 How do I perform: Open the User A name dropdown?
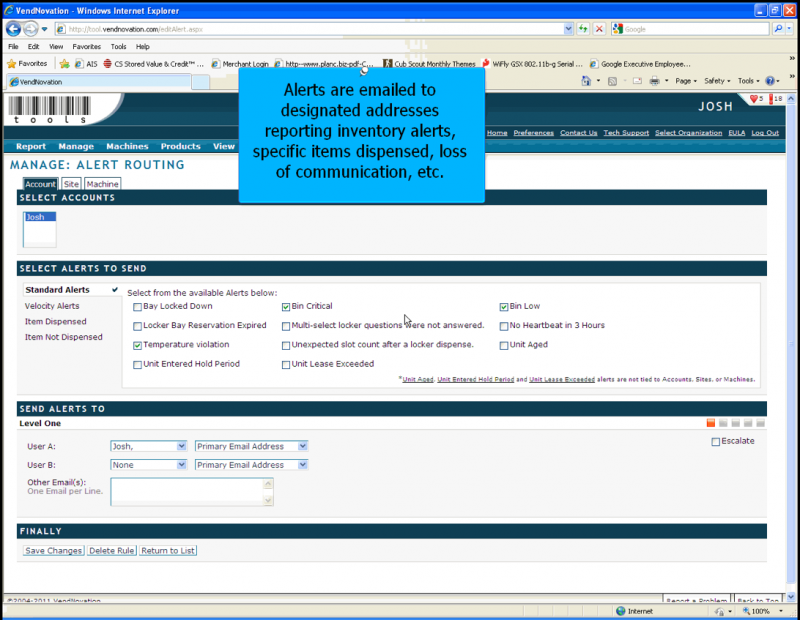(148, 446)
